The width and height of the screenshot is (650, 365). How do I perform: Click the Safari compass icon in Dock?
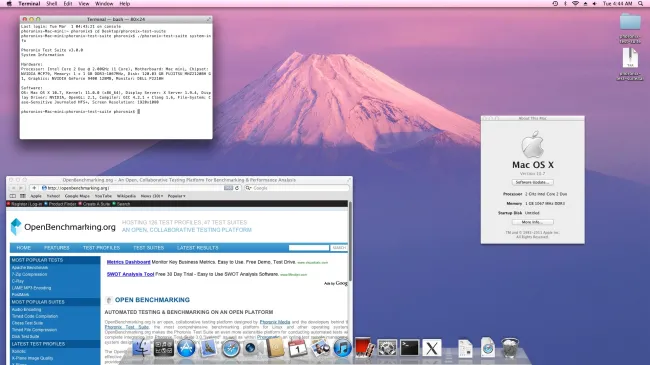click(230, 348)
